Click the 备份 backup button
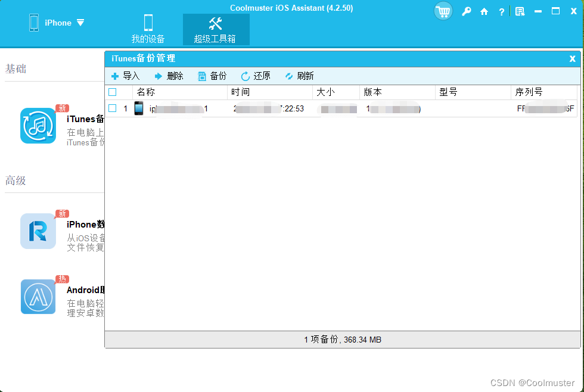Screen dimensions: 584x392 212,76
